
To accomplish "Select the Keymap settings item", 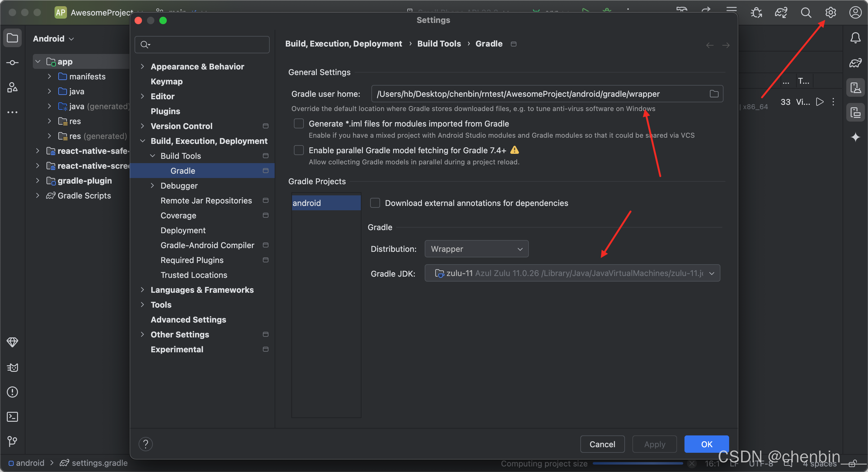I will [x=166, y=82].
